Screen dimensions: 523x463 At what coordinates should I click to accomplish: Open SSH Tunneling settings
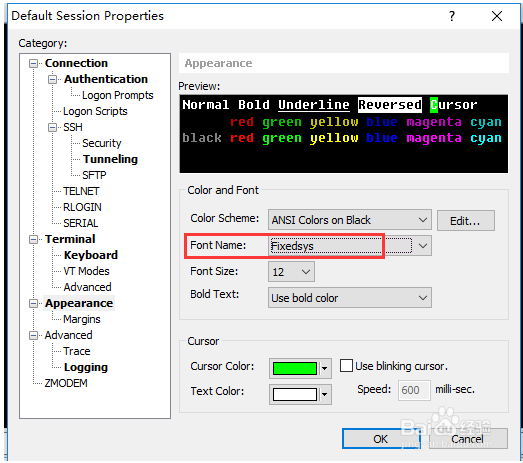(x=110, y=159)
